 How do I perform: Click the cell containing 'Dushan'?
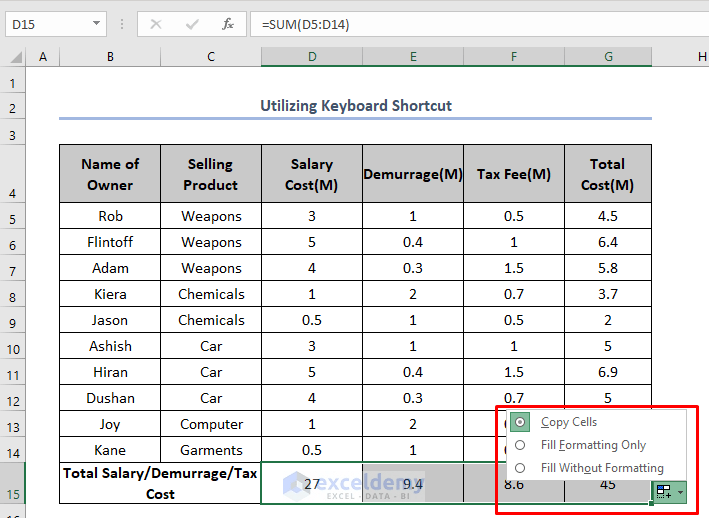click(x=110, y=398)
